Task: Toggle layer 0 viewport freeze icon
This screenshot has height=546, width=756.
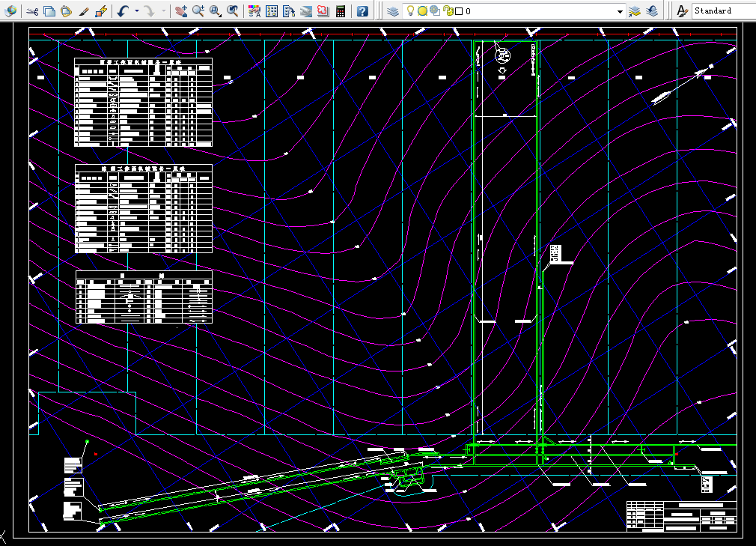Action: click(434, 10)
